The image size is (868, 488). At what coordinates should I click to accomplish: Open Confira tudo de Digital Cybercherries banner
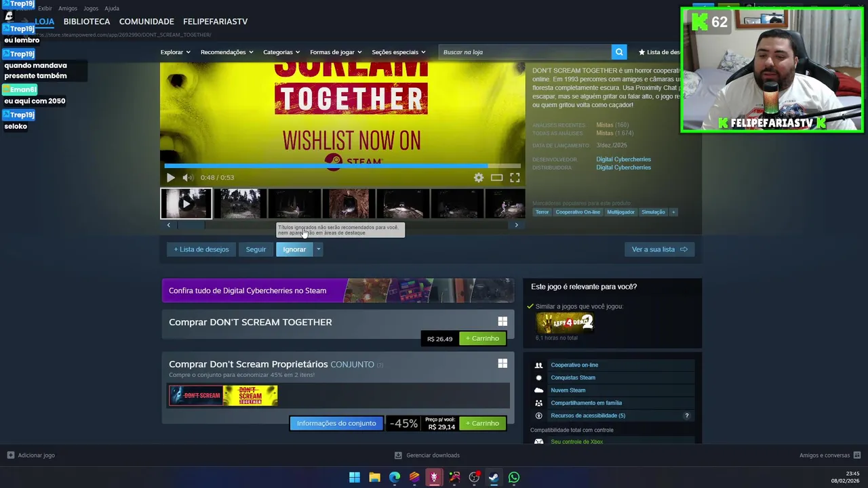(x=338, y=291)
